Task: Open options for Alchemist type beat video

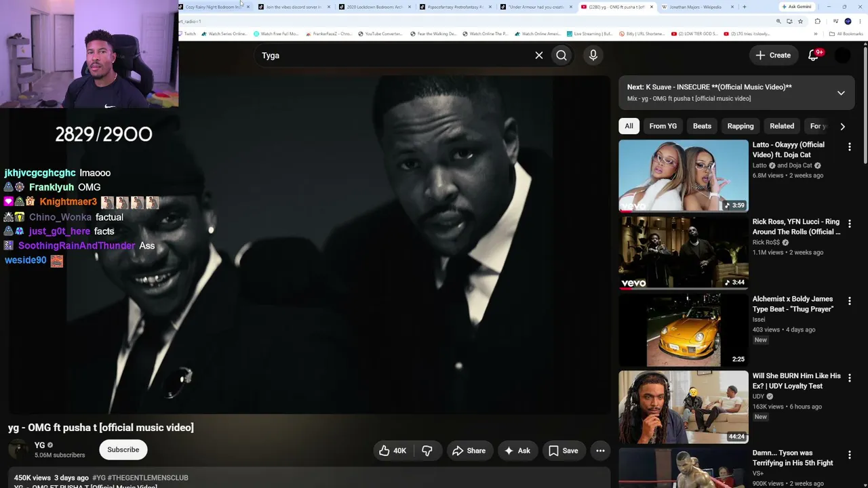Action: point(849,301)
